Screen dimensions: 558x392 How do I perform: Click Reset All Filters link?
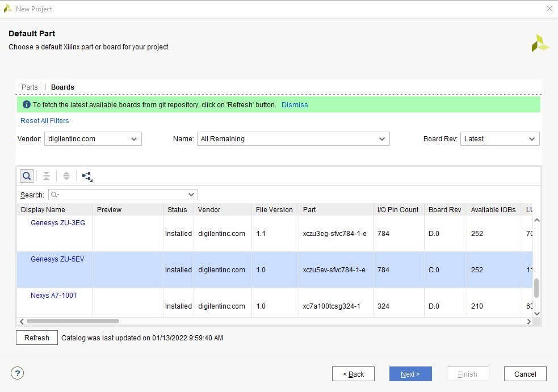click(x=45, y=121)
